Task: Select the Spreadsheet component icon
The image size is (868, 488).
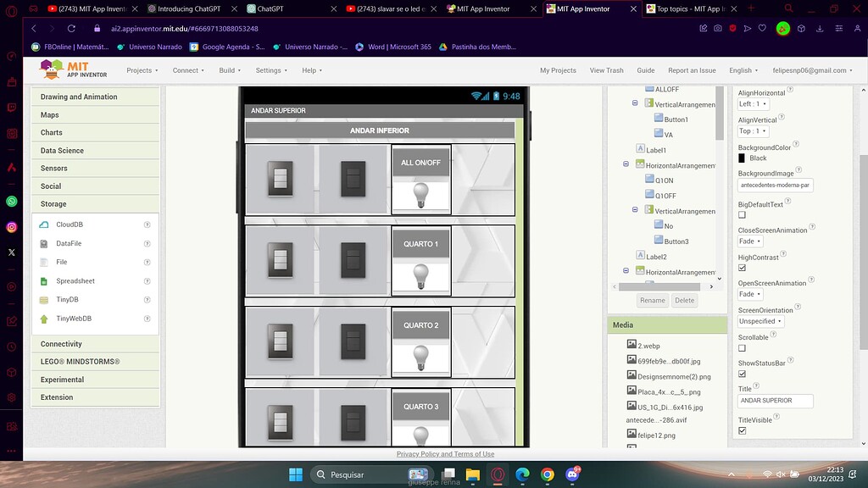Action: (x=43, y=280)
